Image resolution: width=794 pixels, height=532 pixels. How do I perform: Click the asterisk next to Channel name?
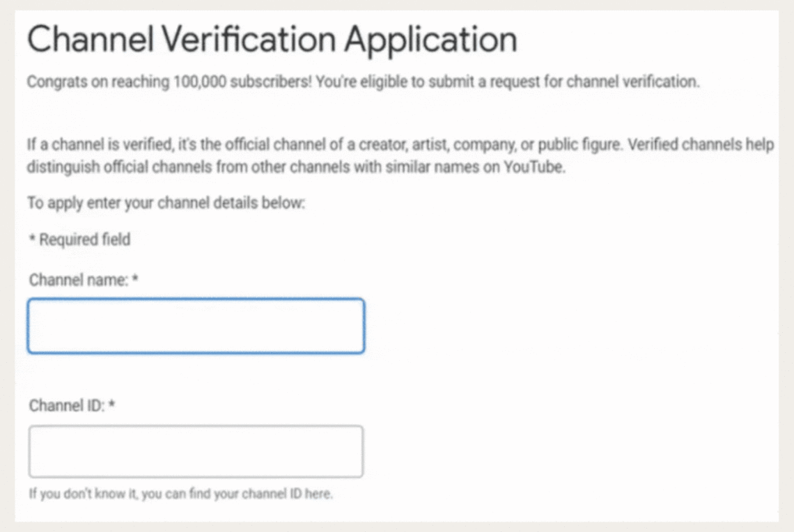(134, 279)
